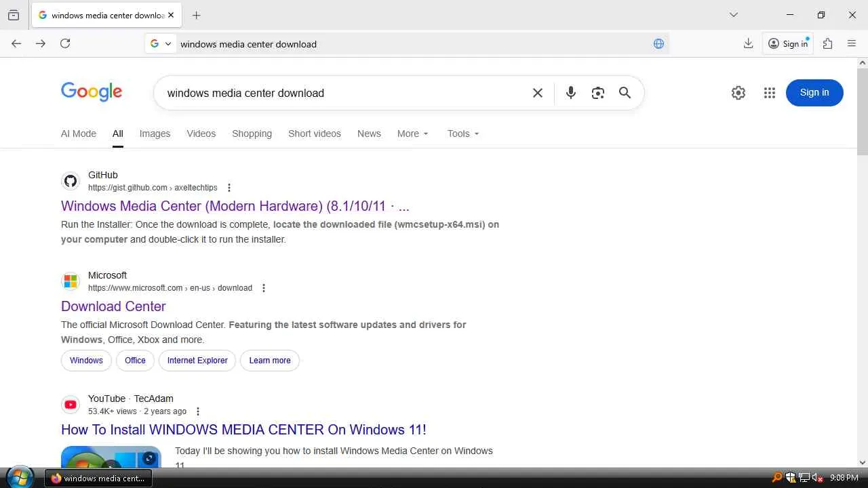
Task: Open the Windows Start menu
Action: coord(19,478)
